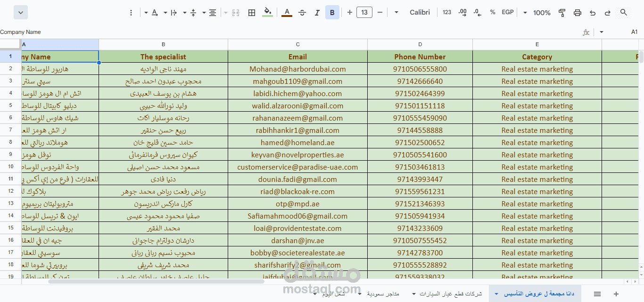The height and width of the screenshot is (302, 644).
Task: Decrease font size with minus icon
Action: click(x=380, y=13)
